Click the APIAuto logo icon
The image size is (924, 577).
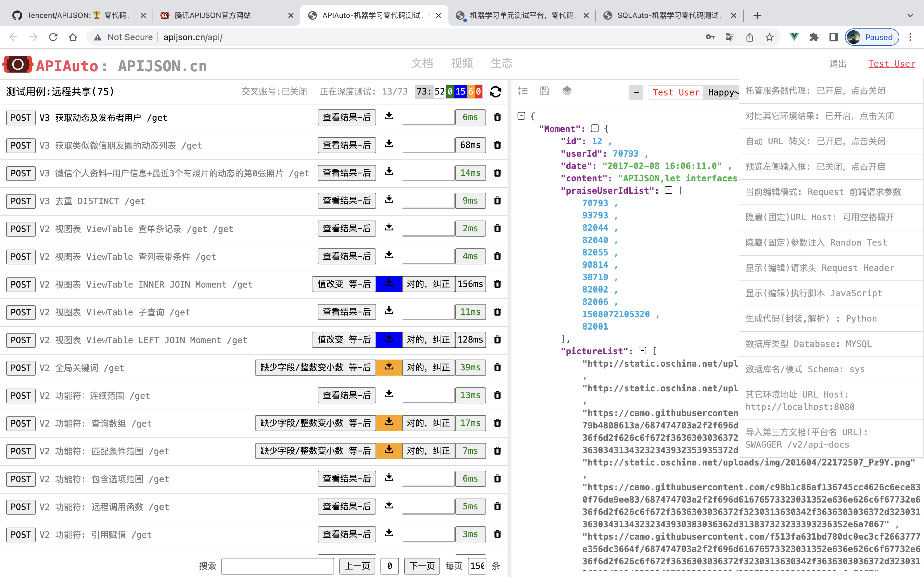(x=17, y=64)
